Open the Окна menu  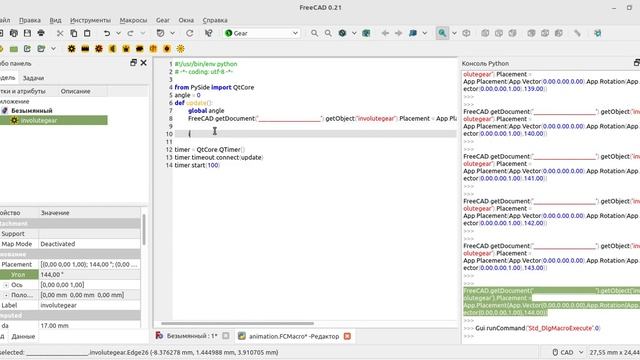pos(186,20)
